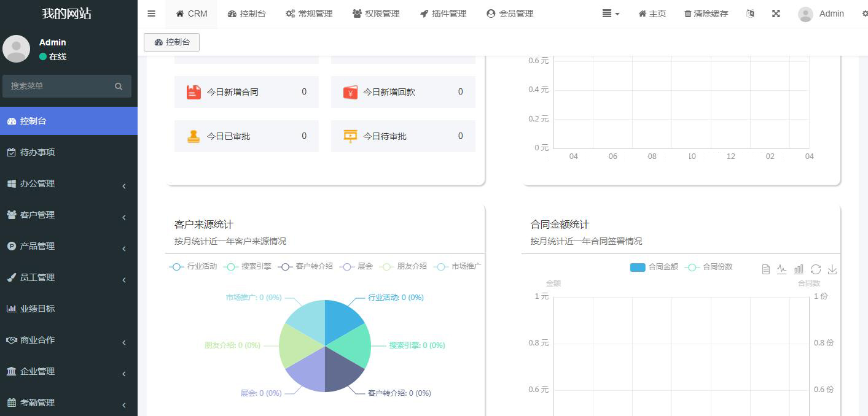Click the 清除缓存 button in top bar
Viewport: 868px width, 416px height.
pyautogui.click(x=705, y=13)
